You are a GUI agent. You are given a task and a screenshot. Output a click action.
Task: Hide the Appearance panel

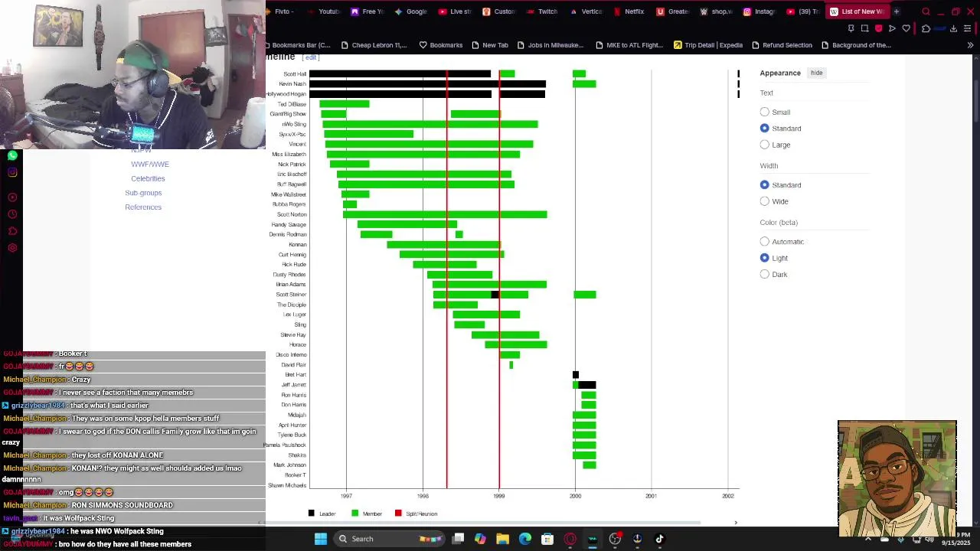coord(816,73)
